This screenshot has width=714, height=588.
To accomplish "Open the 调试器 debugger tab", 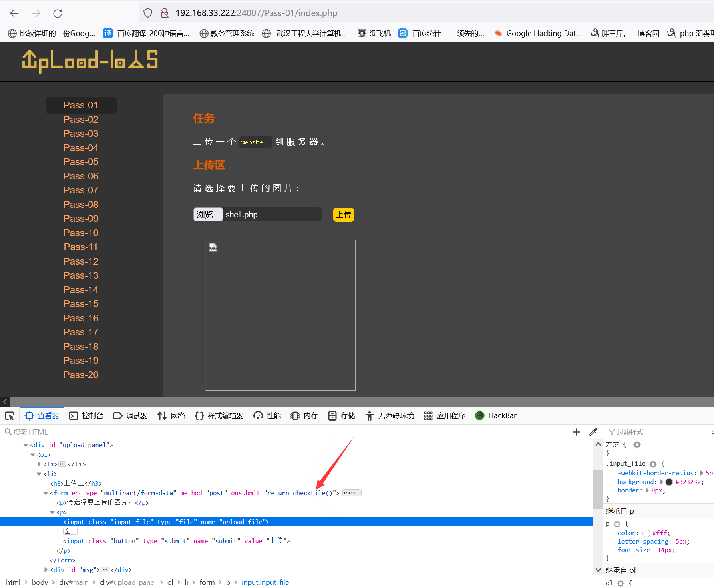I will tap(131, 416).
